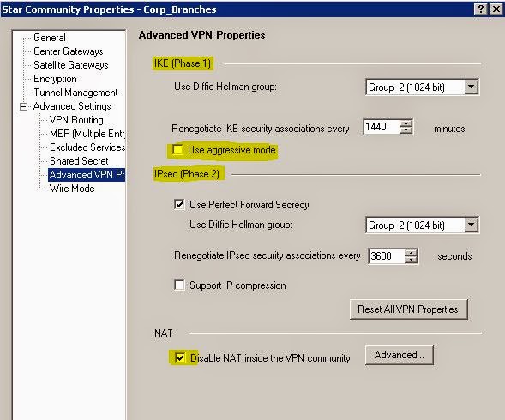
Task: Select Center Gateways in the tree
Action: click(x=69, y=51)
